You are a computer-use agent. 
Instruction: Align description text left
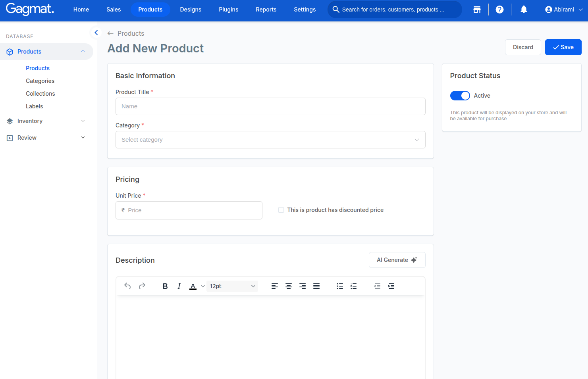pyautogui.click(x=275, y=286)
